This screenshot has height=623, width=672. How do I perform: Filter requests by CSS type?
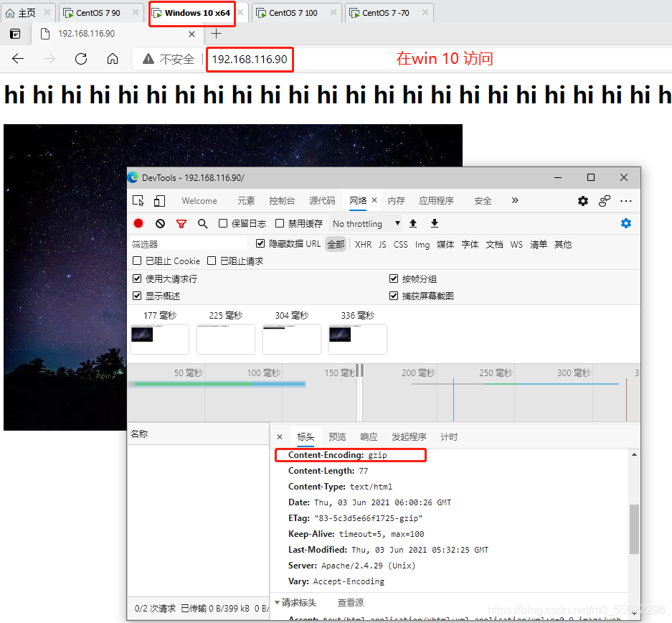400,244
